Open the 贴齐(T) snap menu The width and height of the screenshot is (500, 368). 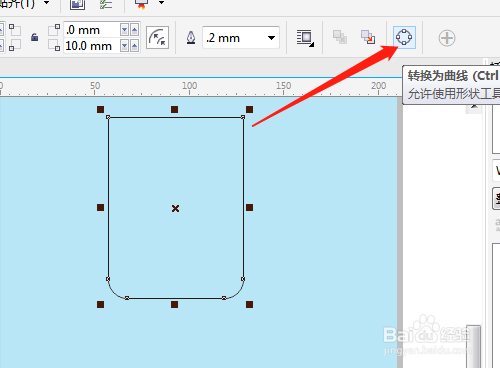pos(17,3)
